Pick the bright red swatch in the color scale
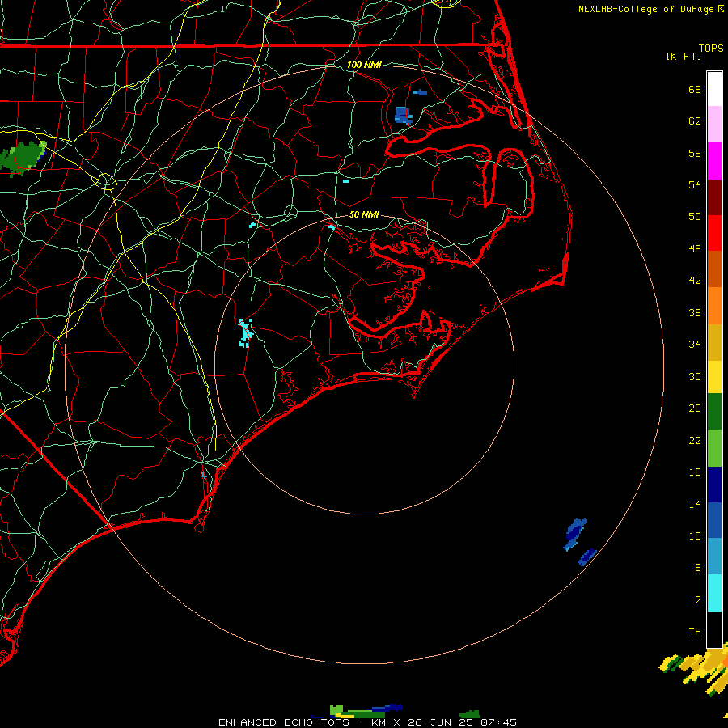Image resolution: width=728 pixels, height=728 pixels. click(714, 233)
